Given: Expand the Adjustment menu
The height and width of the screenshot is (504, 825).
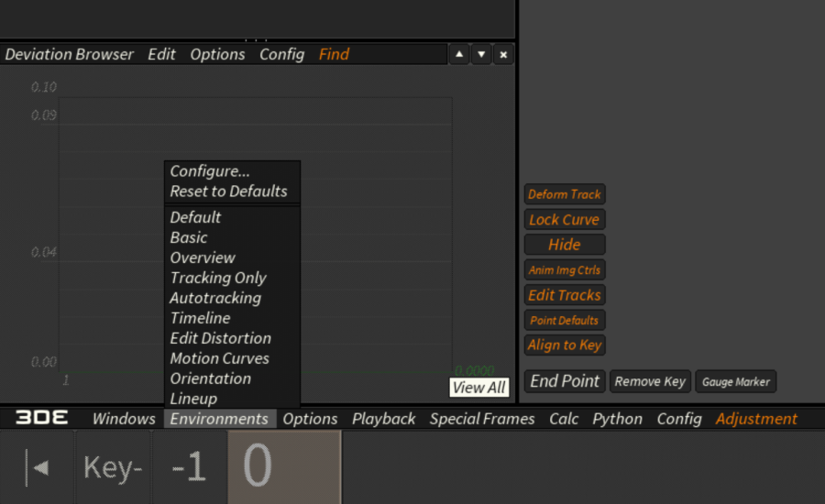Looking at the screenshot, I should tap(756, 419).
